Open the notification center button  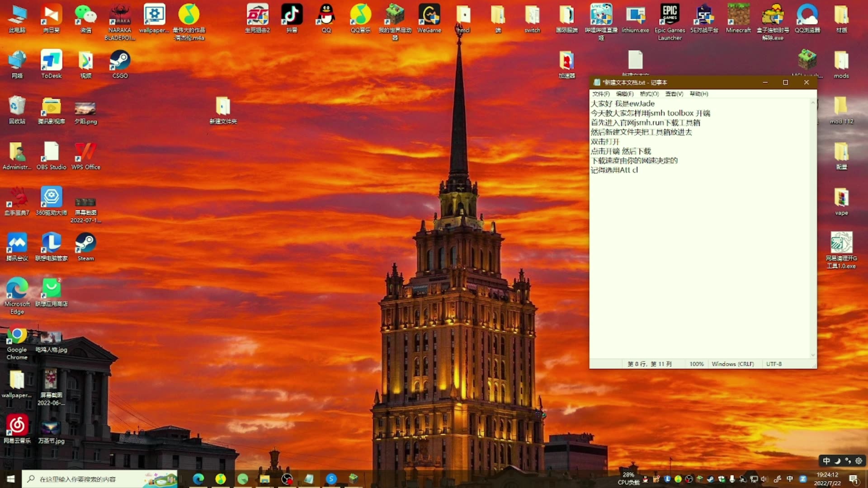(854, 479)
